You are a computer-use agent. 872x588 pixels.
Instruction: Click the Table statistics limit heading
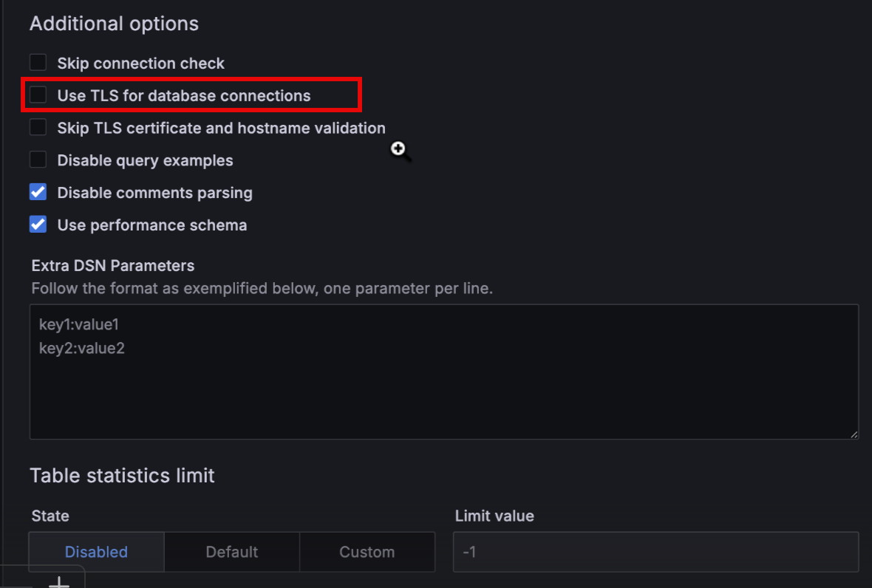point(122,476)
